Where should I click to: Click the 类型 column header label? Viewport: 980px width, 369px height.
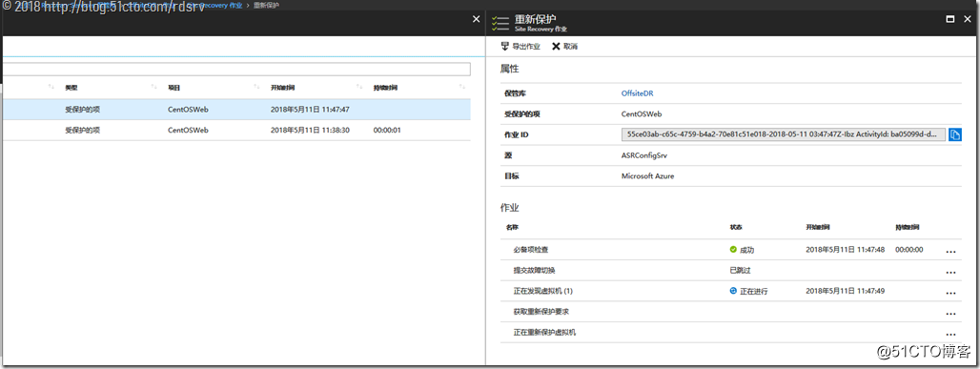[71, 87]
